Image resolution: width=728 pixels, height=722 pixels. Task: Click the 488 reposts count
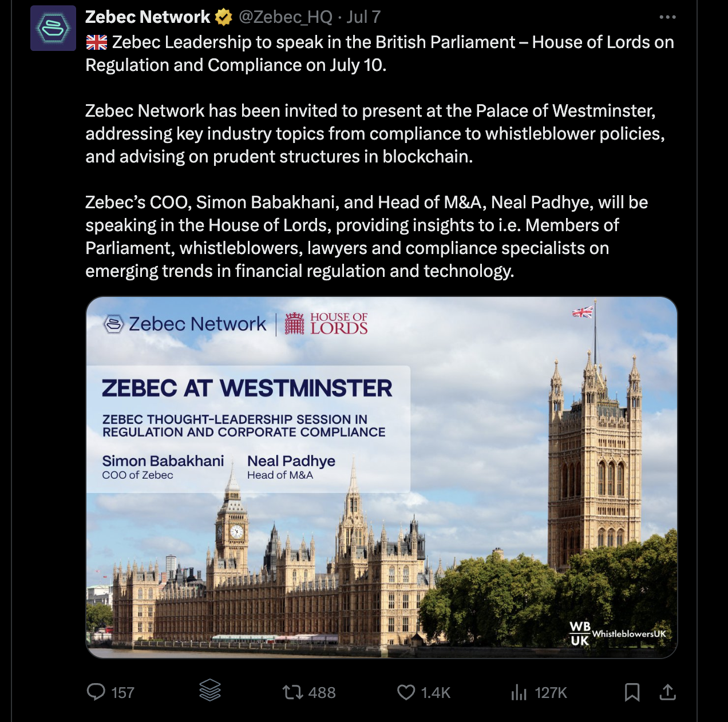point(322,693)
